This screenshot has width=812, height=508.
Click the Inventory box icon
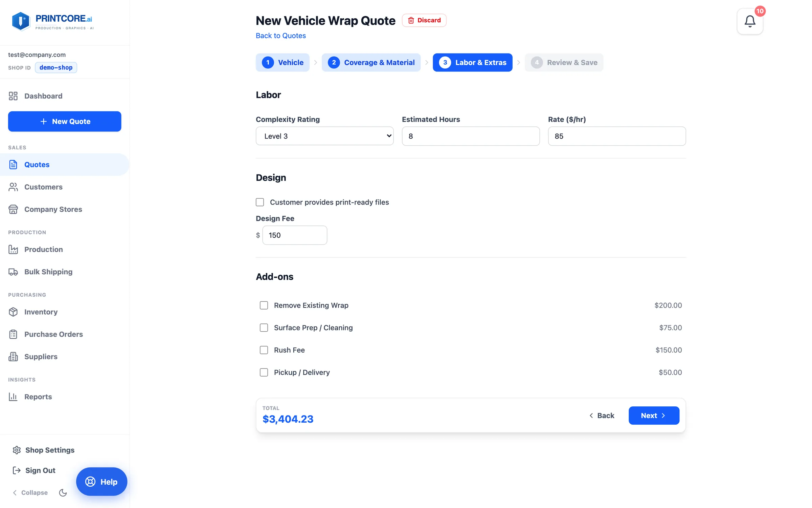click(13, 312)
